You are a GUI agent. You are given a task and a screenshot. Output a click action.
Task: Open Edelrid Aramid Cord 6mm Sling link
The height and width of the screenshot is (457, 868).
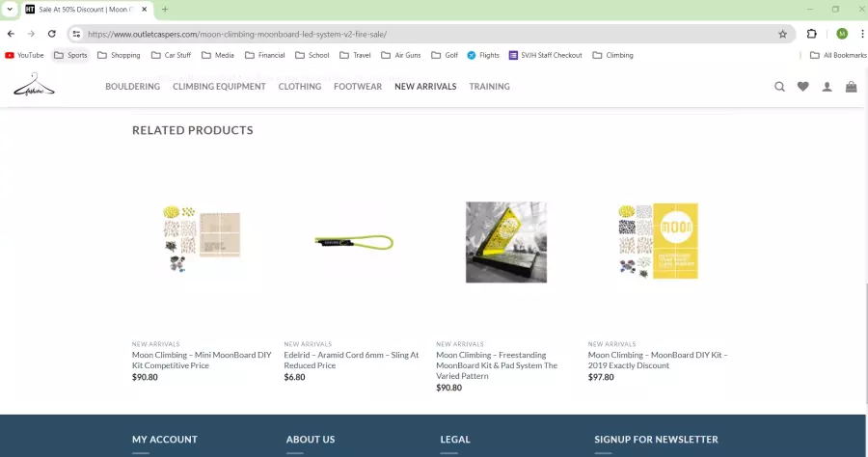click(x=351, y=361)
